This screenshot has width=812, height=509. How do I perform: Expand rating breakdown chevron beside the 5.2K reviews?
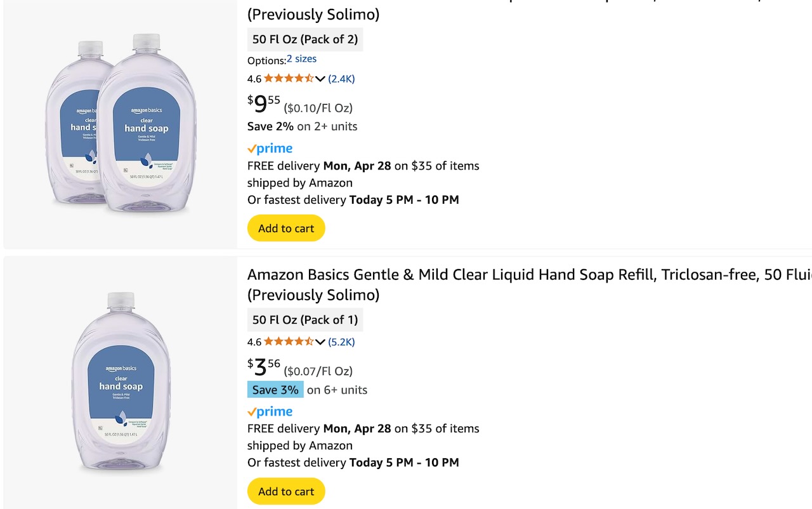tap(320, 341)
